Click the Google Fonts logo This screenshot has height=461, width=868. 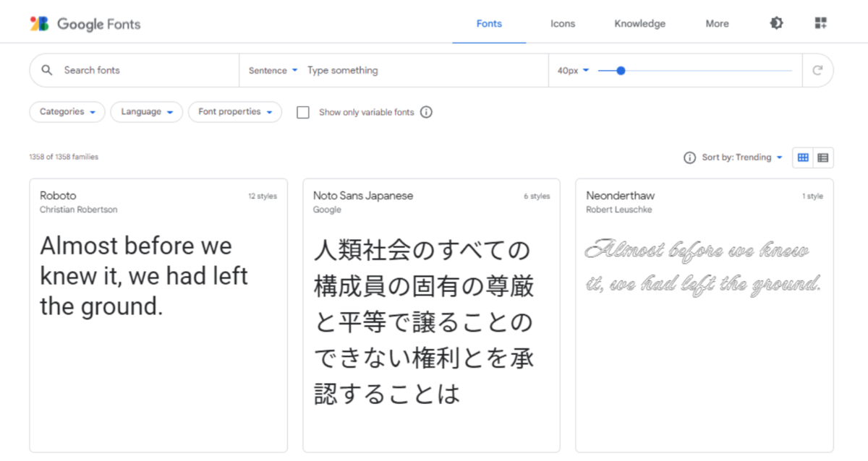(x=85, y=24)
